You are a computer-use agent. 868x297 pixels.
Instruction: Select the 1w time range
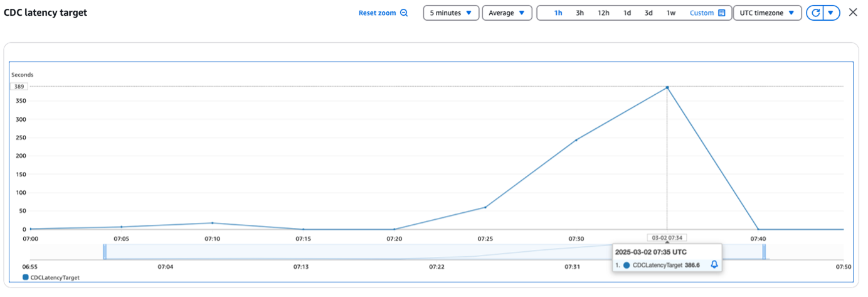(x=671, y=13)
